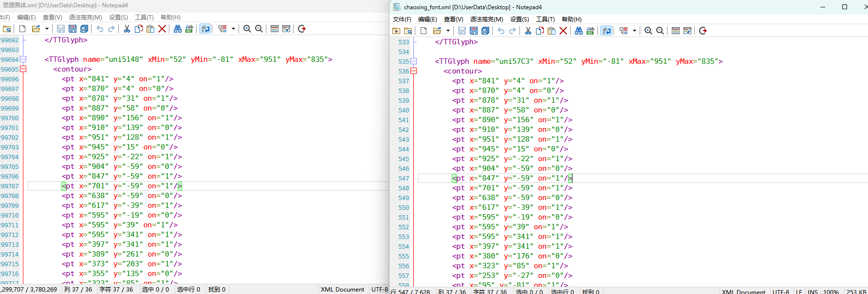Image resolution: width=868 pixels, height=294 pixels.
Task: Click LF line-ending field in status bar
Action: click(x=799, y=291)
